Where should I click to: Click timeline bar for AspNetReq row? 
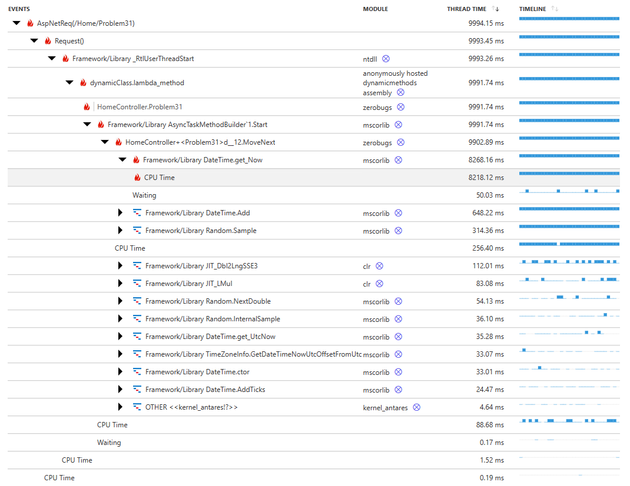(569, 18)
